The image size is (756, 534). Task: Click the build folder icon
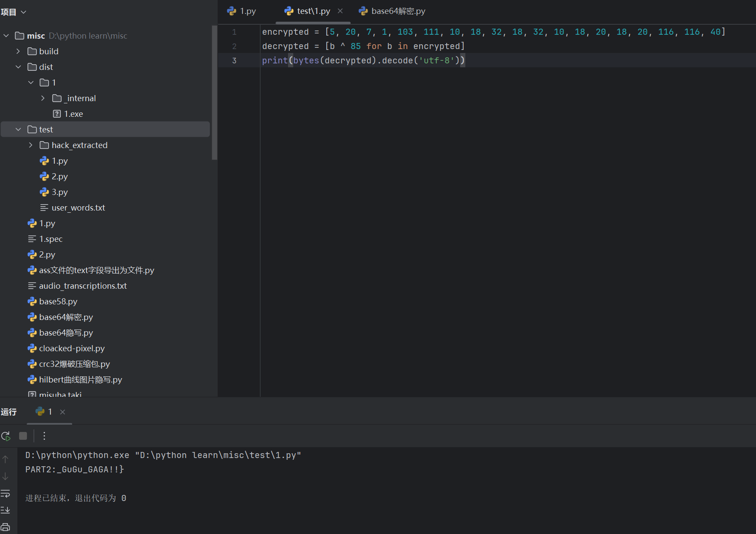(x=32, y=51)
